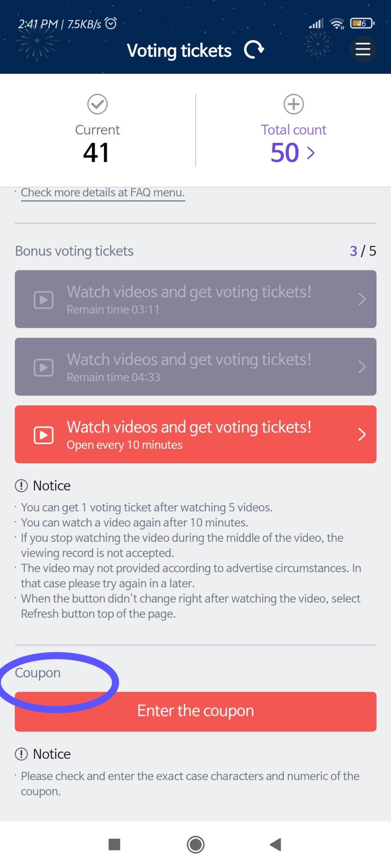
Task: Tap the checkmark icon above Current
Action: coord(97,104)
